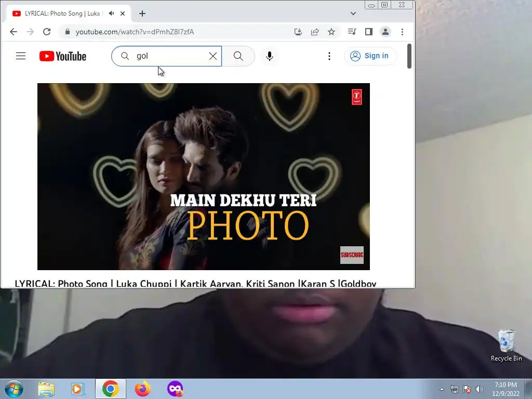Sign in to YouTube
Image resolution: width=532 pixels, height=399 pixels.
pyautogui.click(x=370, y=56)
